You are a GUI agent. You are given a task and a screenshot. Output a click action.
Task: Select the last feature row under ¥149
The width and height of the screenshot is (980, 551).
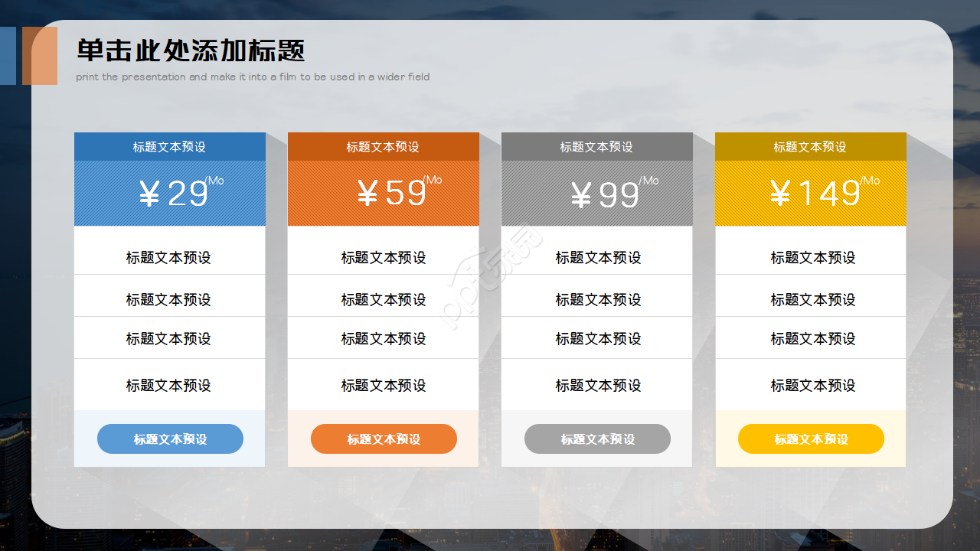pos(810,385)
